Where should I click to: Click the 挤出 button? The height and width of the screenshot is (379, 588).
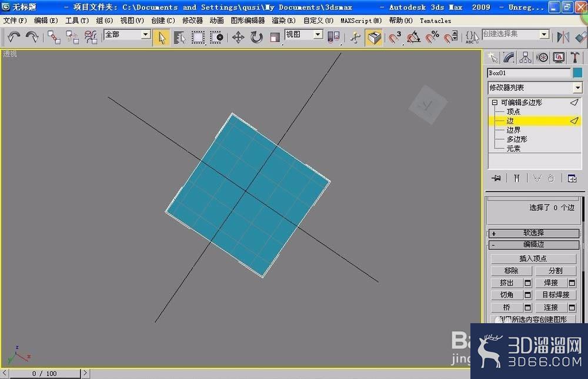pos(507,283)
